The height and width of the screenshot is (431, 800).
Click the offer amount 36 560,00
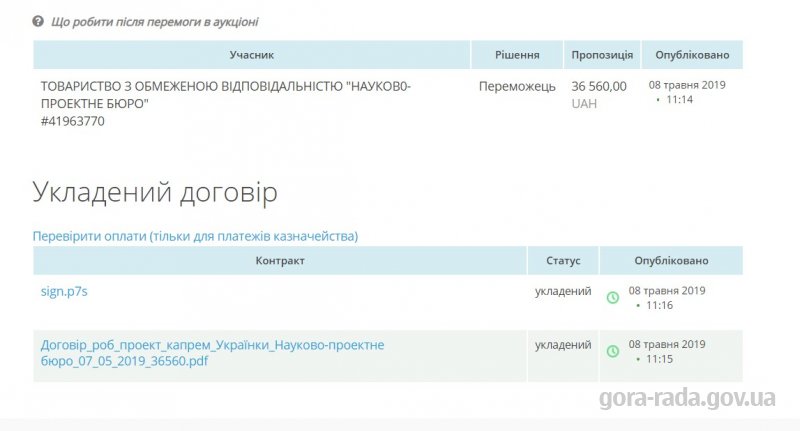point(599,86)
